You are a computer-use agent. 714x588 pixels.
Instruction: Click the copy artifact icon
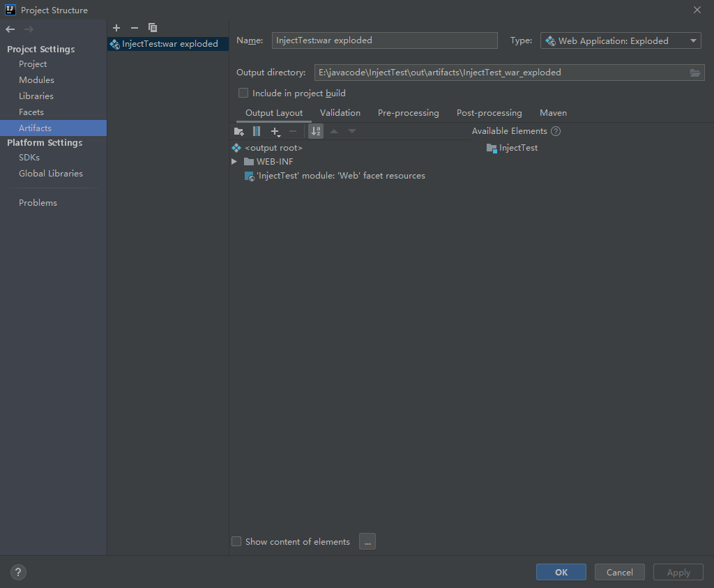[x=153, y=28]
